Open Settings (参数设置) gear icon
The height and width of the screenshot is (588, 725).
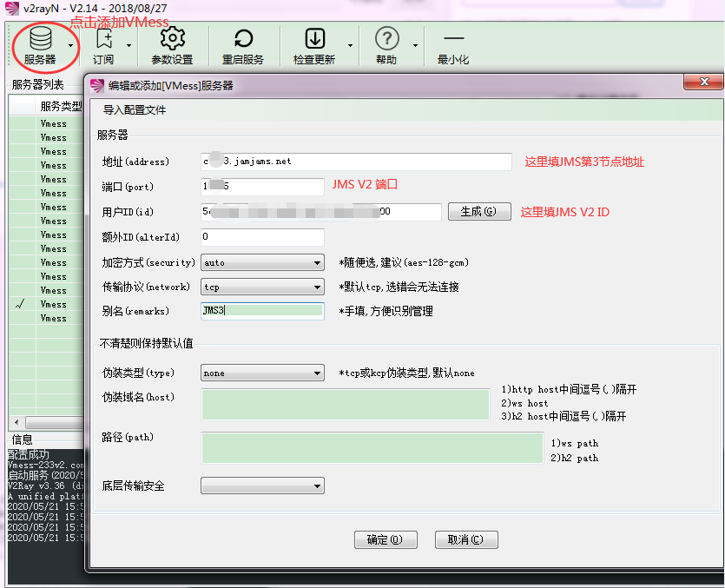(x=172, y=39)
